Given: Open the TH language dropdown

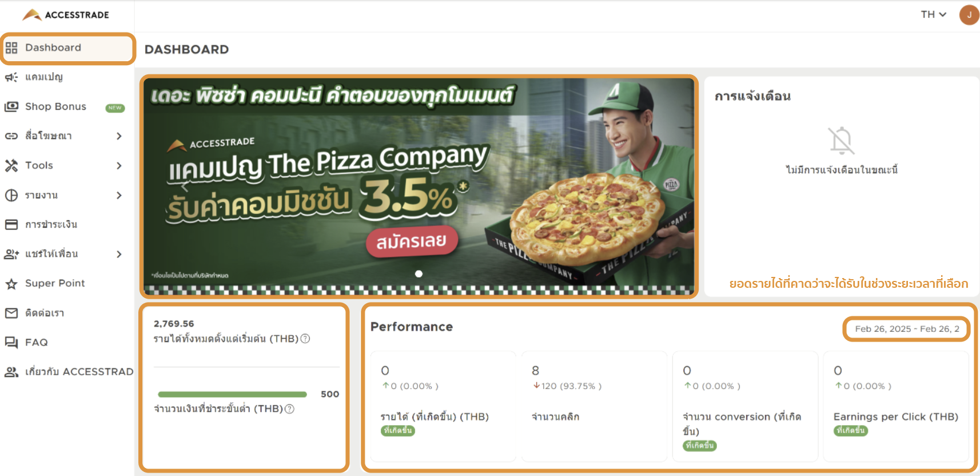Looking at the screenshot, I should 933,14.
